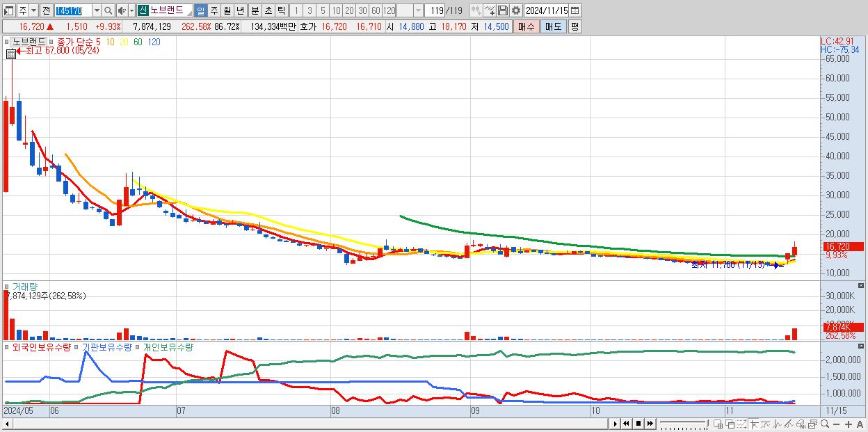The height and width of the screenshot is (432, 868).
Task: Click the 노브랜드 chart legend label
Action: coord(29,42)
